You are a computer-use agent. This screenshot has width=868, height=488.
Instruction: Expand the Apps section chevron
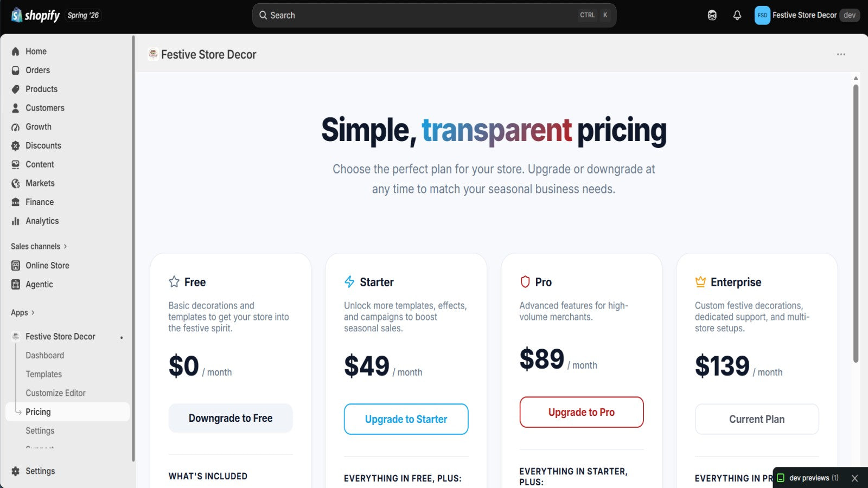[33, 312]
